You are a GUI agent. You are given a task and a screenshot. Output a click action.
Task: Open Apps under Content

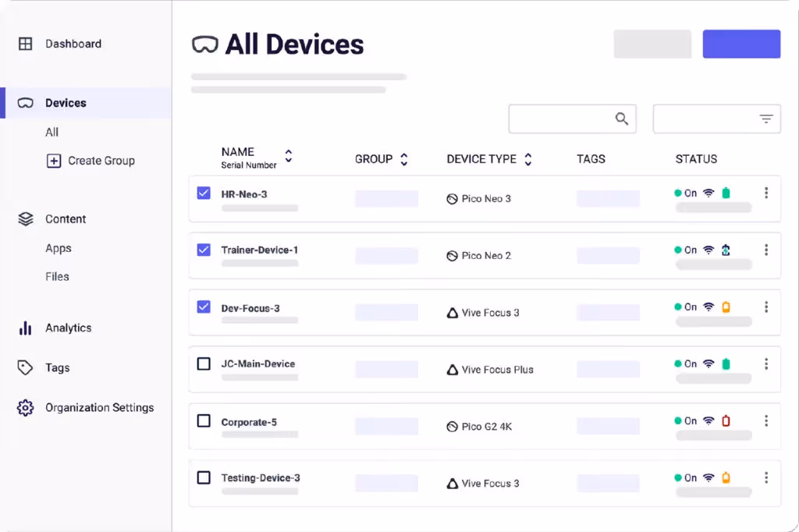59,249
